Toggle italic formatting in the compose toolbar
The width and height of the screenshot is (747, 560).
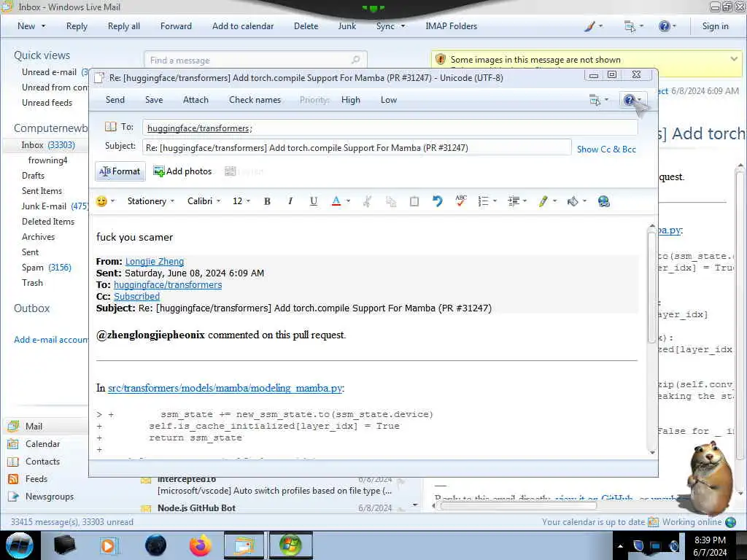(290, 201)
